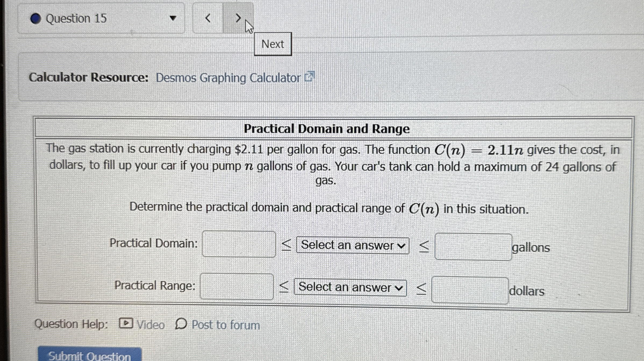Image resolution: width=644 pixels, height=361 pixels.
Task: Expand the Practical Range variable dropdown
Action: (350, 287)
